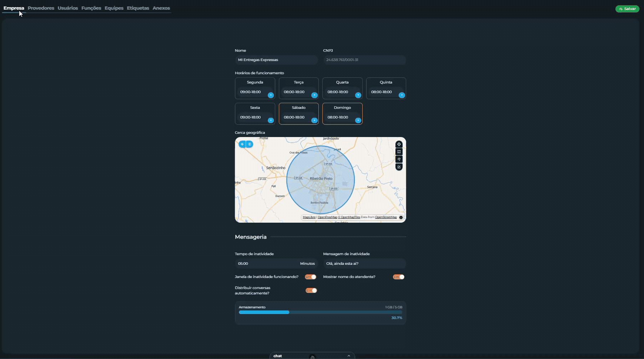Focus the CNPJ input field

364,60
